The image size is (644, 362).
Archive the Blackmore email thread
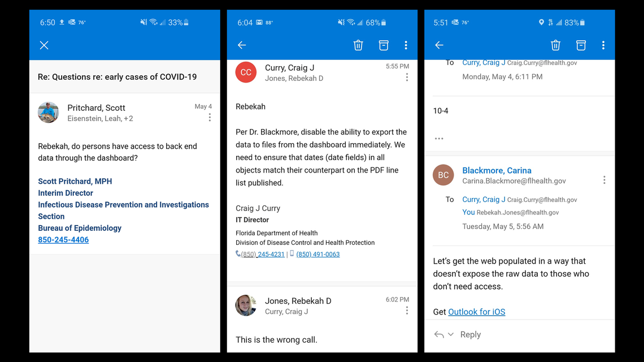click(581, 45)
